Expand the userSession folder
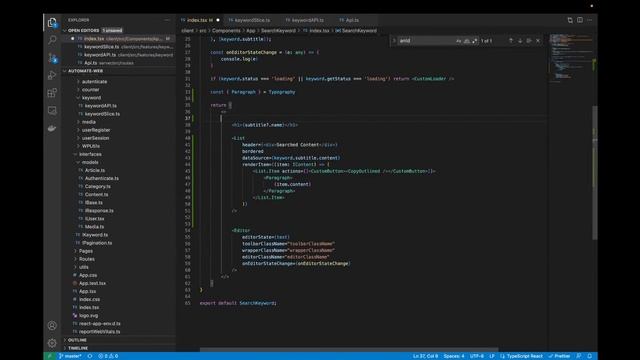The width and height of the screenshot is (640, 360). (x=95, y=138)
